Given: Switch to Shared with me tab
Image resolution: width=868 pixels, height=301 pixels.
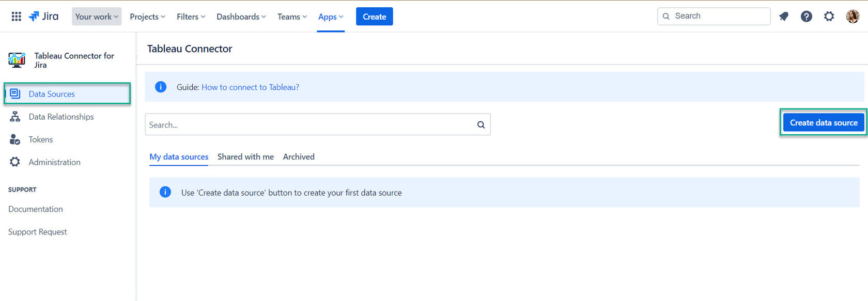Looking at the screenshot, I should pos(245,157).
